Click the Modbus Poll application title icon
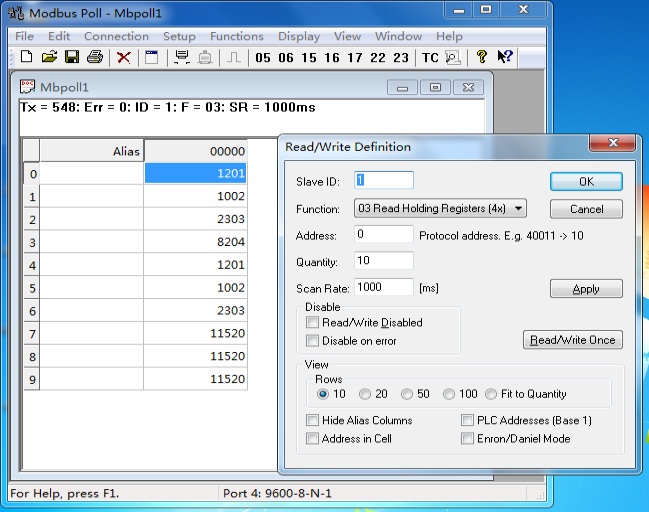 click(16, 13)
